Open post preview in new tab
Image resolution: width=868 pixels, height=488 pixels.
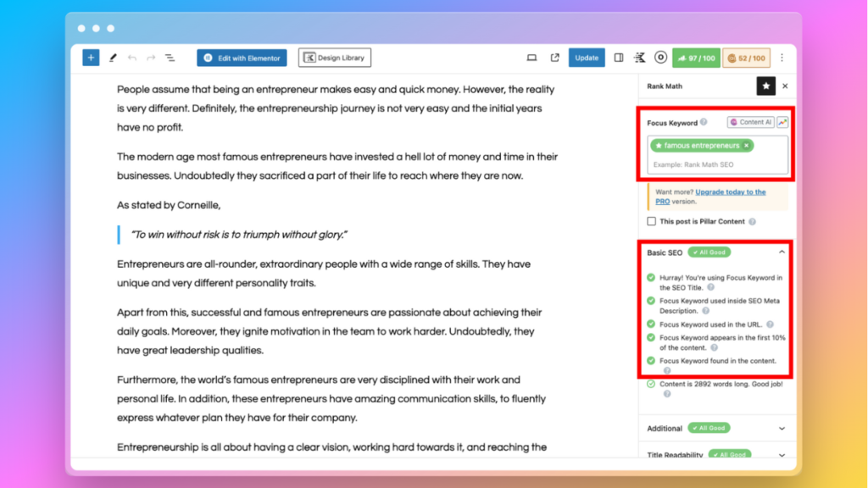click(x=554, y=58)
